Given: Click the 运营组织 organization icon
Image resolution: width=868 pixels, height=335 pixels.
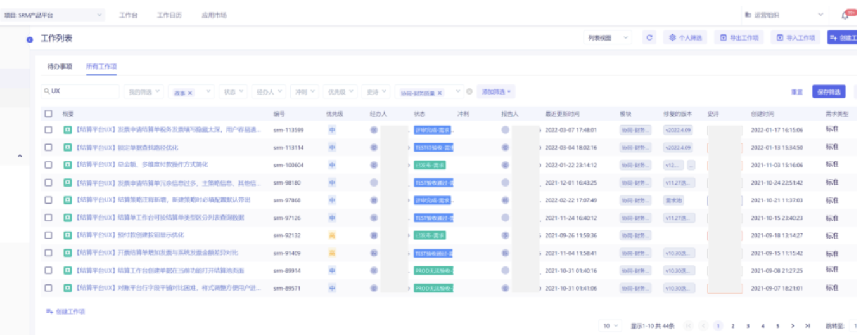Looking at the screenshot, I should pos(748,15).
